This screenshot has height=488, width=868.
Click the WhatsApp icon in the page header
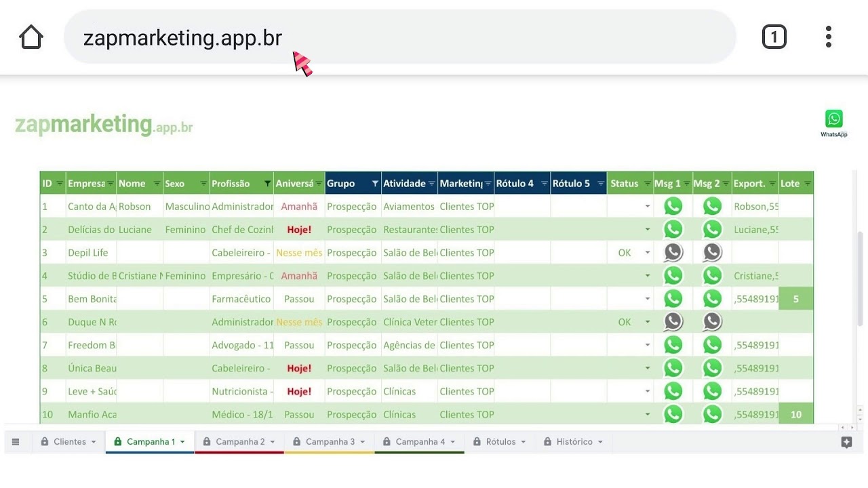[x=834, y=123]
